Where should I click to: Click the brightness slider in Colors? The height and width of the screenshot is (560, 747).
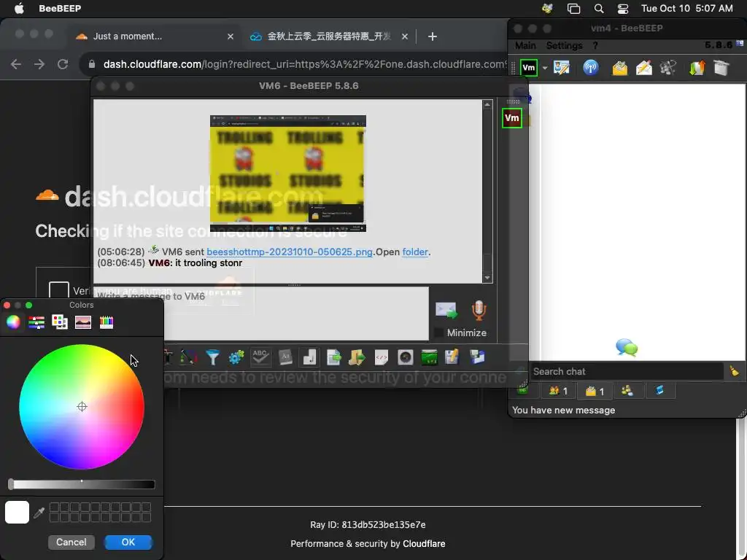pos(82,484)
